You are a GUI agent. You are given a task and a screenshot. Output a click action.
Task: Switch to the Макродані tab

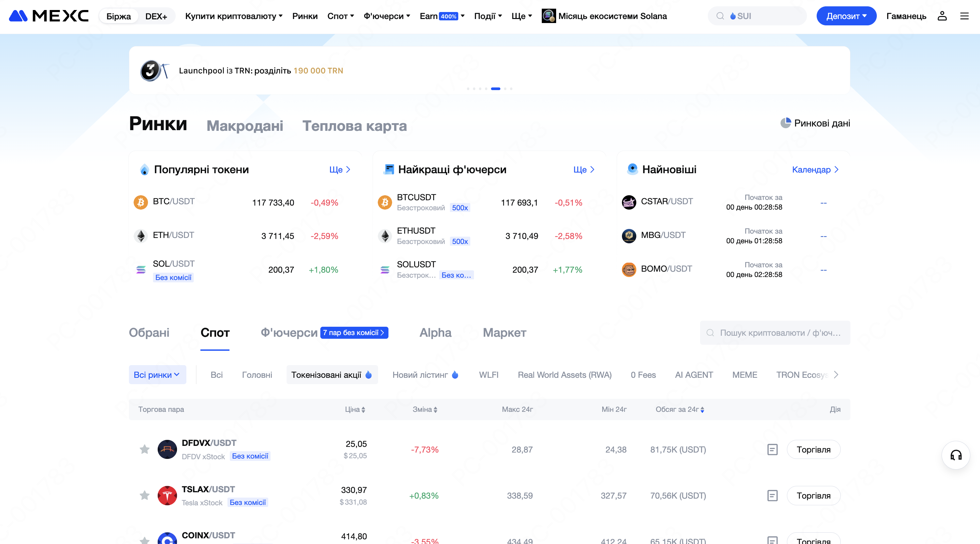click(x=244, y=125)
